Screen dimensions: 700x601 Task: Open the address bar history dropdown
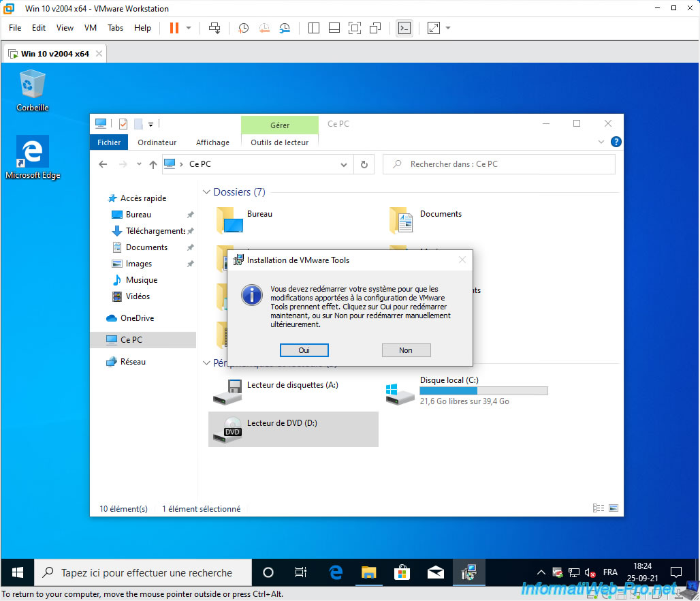tap(344, 164)
